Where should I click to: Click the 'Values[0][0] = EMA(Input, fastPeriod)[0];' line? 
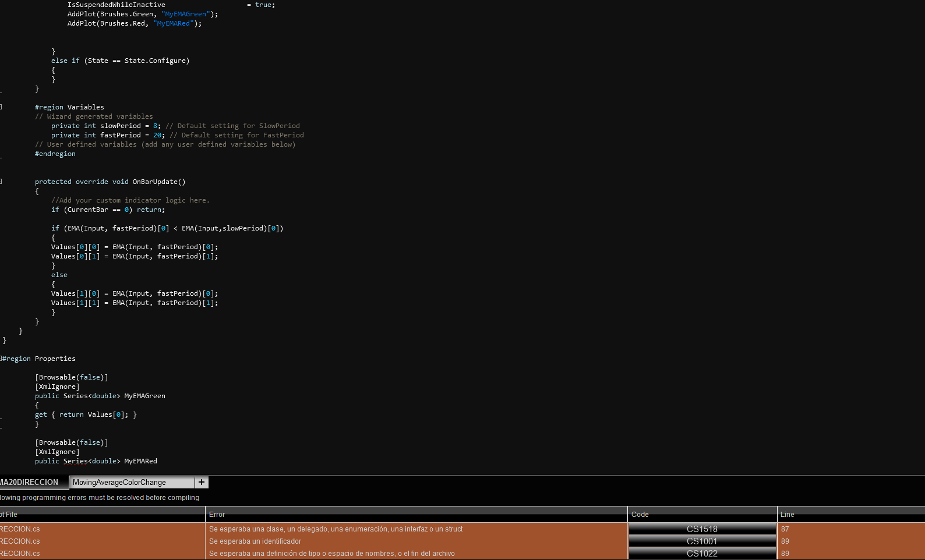135,247
